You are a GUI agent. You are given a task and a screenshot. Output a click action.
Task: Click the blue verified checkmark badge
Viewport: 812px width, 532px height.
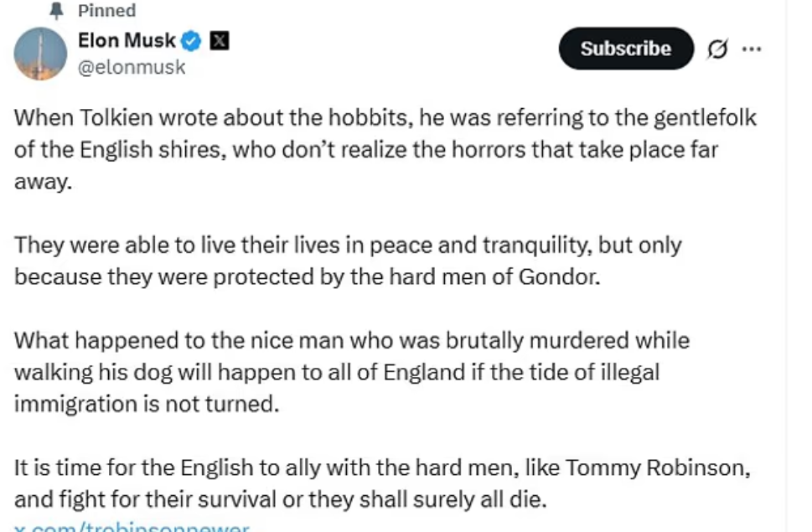[x=193, y=41]
